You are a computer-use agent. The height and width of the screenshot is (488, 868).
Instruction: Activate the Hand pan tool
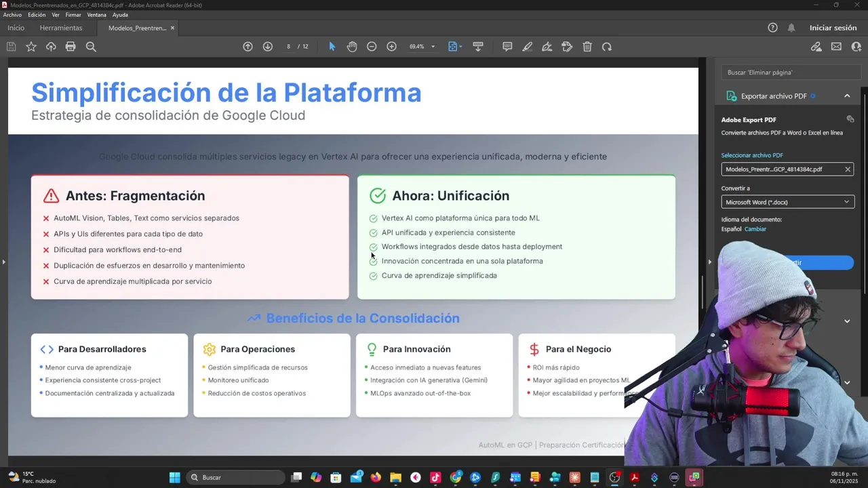click(x=352, y=47)
